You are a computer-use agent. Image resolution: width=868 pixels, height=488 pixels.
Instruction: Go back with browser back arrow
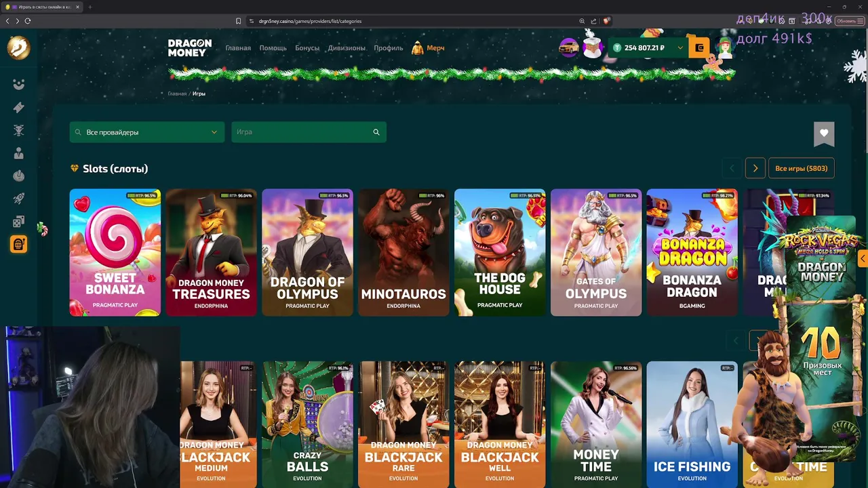(x=7, y=21)
